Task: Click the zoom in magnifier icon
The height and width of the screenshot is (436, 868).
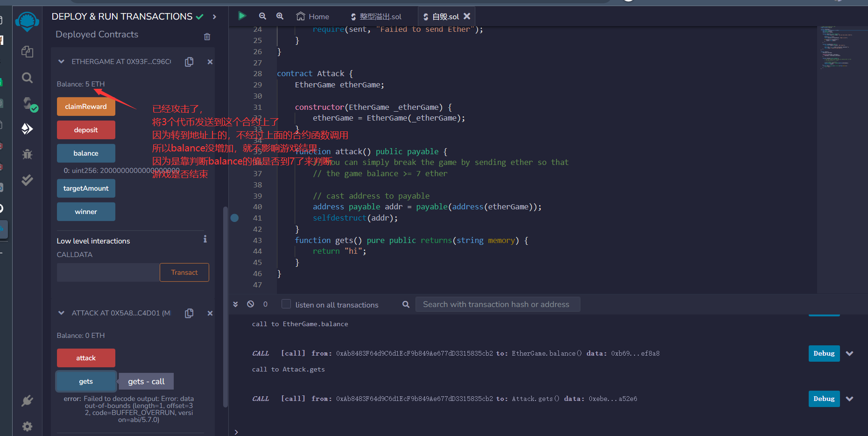Action: [280, 16]
